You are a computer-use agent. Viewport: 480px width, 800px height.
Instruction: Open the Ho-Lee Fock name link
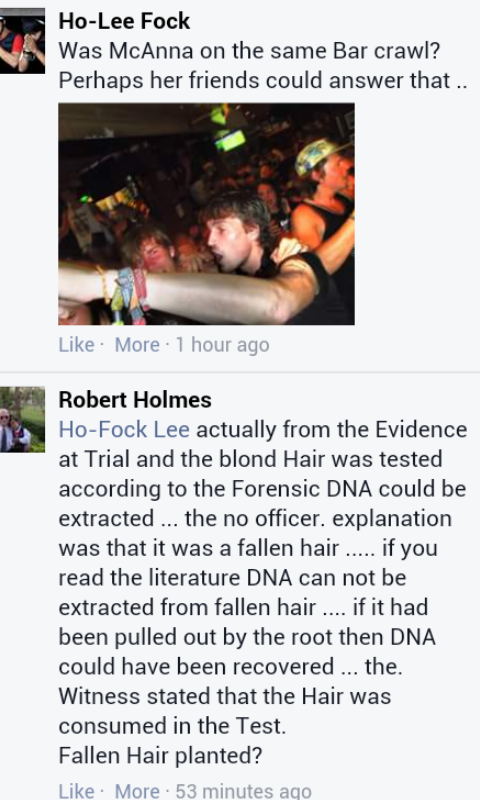tap(124, 21)
